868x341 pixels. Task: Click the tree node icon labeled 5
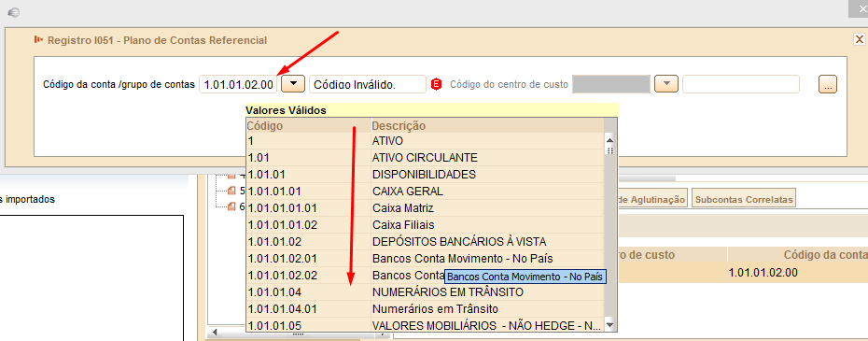(232, 191)
